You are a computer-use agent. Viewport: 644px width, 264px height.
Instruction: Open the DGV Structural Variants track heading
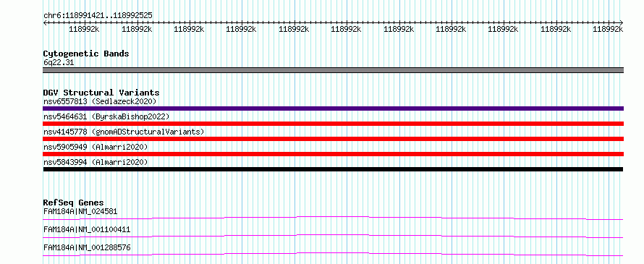101,93
